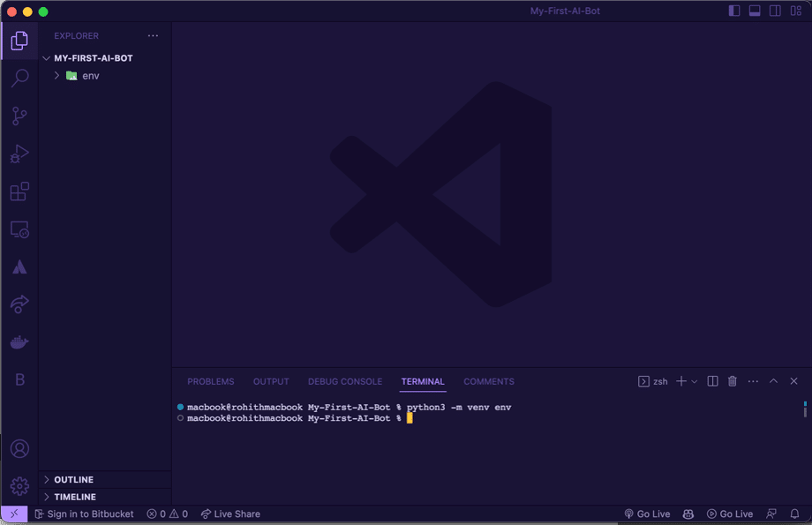Click Sign in to Bitbucket
This screenshot has height=525, width=812.
(85, 514)
